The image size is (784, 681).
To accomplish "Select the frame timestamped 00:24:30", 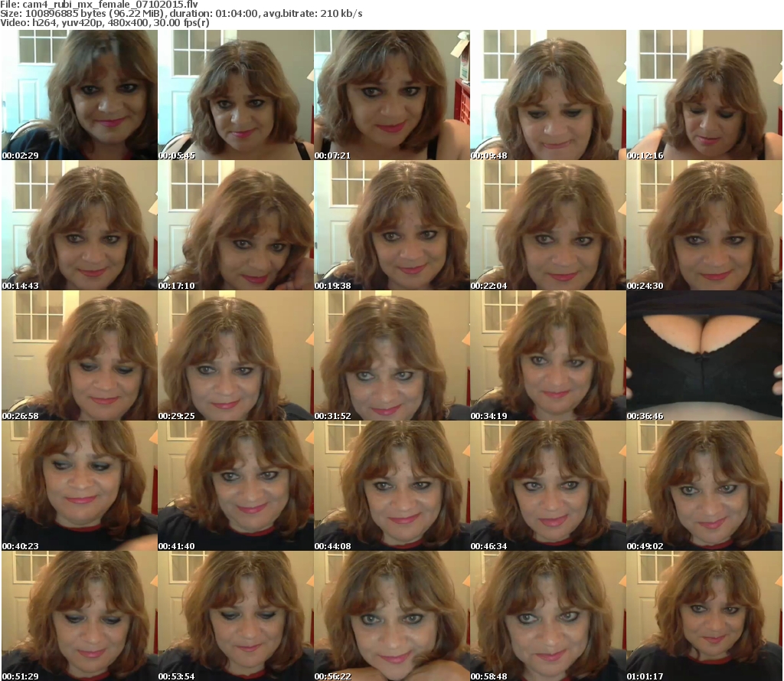I will pyautogui.click(x=704, y=225).
